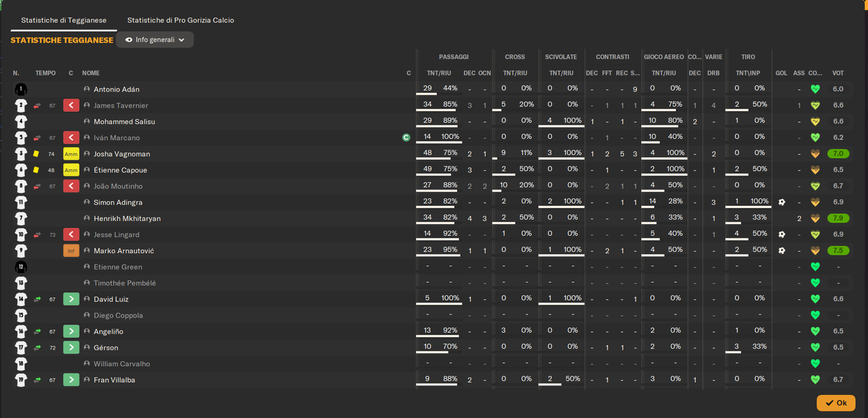The image size is (868, 418).
Task: Confirm with the Ok button
Action: pyautogui.click(x=835, y=402)
